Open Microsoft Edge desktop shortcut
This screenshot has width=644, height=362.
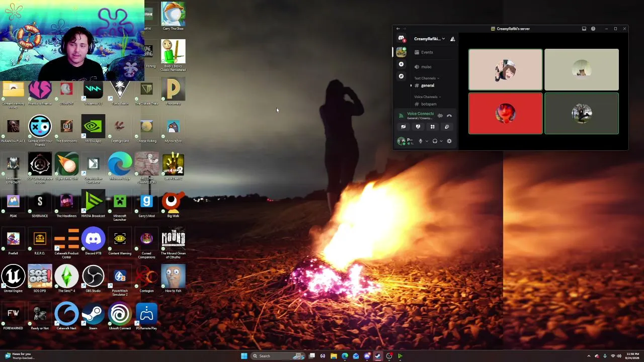point(120,166)
